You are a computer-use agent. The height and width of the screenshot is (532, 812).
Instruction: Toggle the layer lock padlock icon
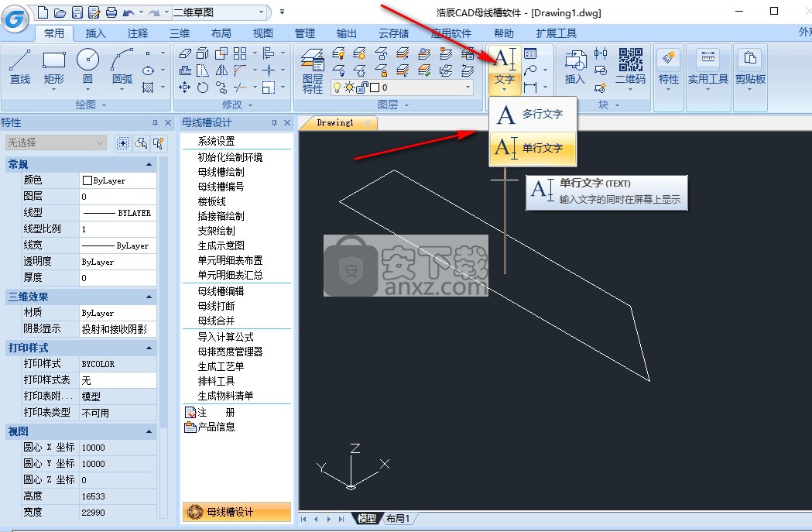coord(362,88)
